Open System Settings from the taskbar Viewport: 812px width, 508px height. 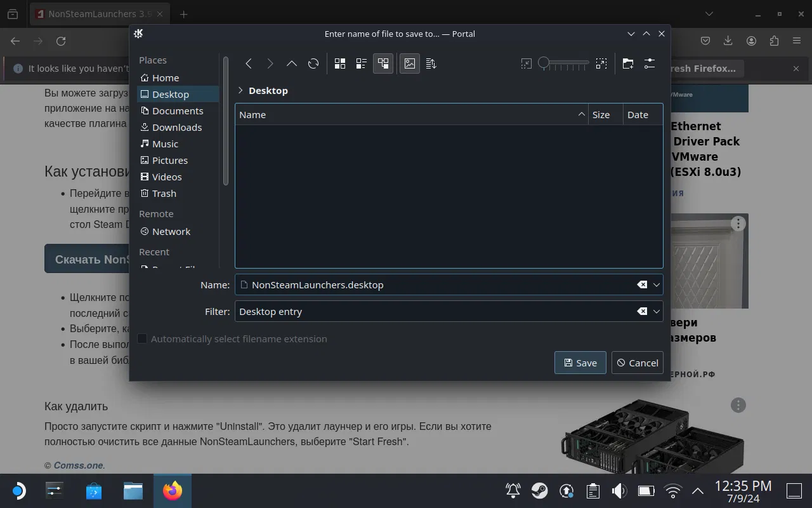pos(55,491)
